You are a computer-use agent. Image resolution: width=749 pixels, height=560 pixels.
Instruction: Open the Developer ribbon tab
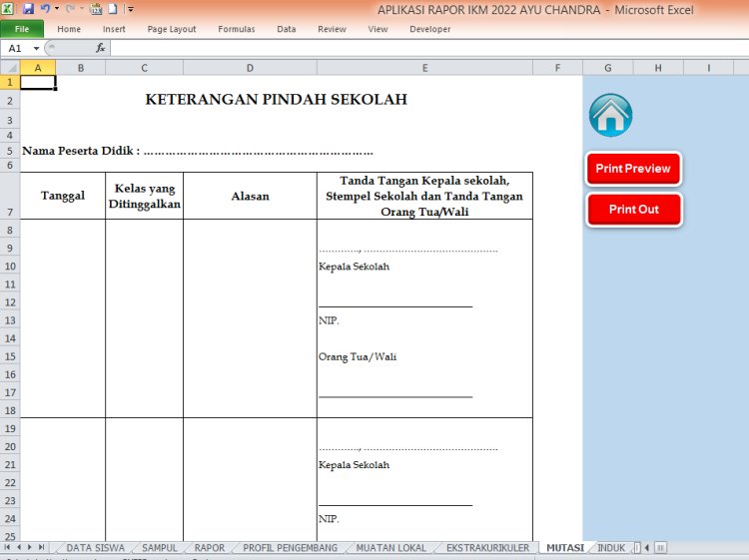pyautogui.click(x=429, y=29)
